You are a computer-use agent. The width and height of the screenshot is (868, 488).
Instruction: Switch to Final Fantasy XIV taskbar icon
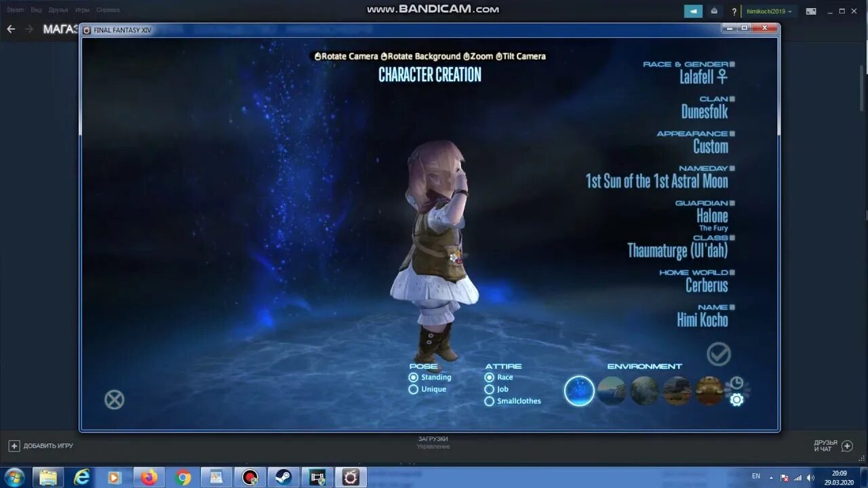(351, 477)
